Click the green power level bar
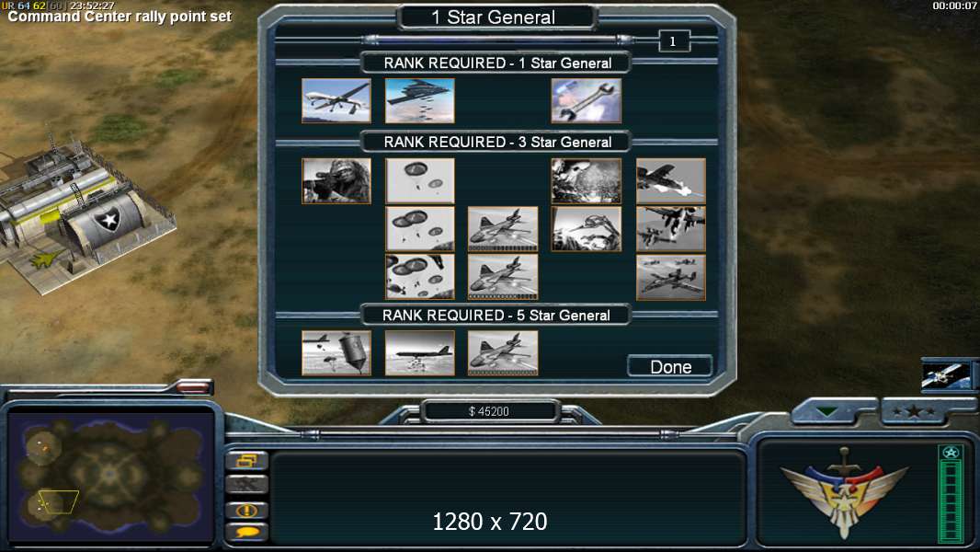The width and height of the screenshot is (980, 552). coord(951,494)
